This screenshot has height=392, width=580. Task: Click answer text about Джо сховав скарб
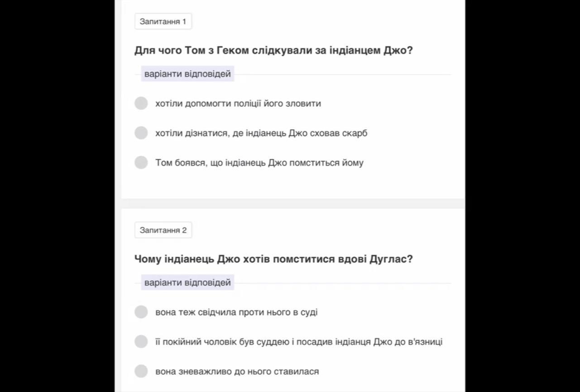click(261, 133)
